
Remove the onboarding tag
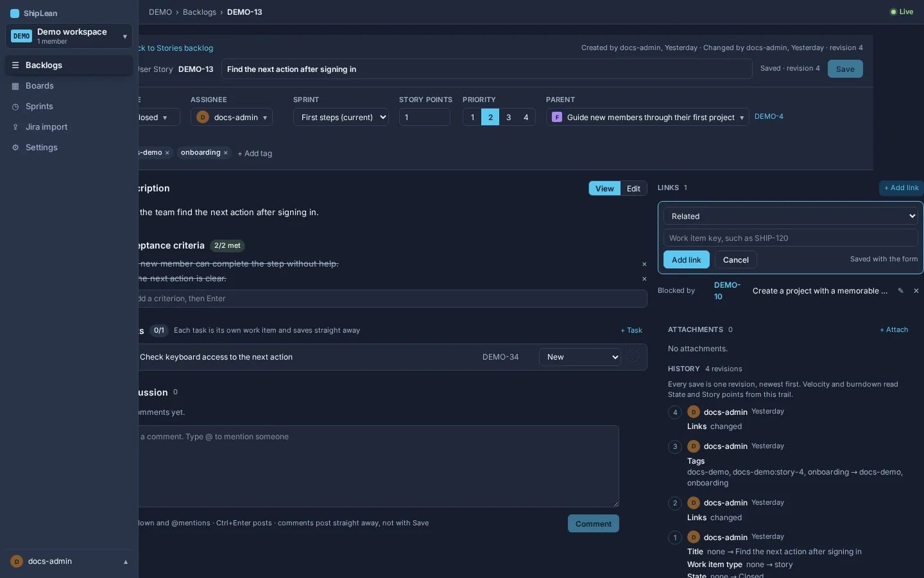225,153
